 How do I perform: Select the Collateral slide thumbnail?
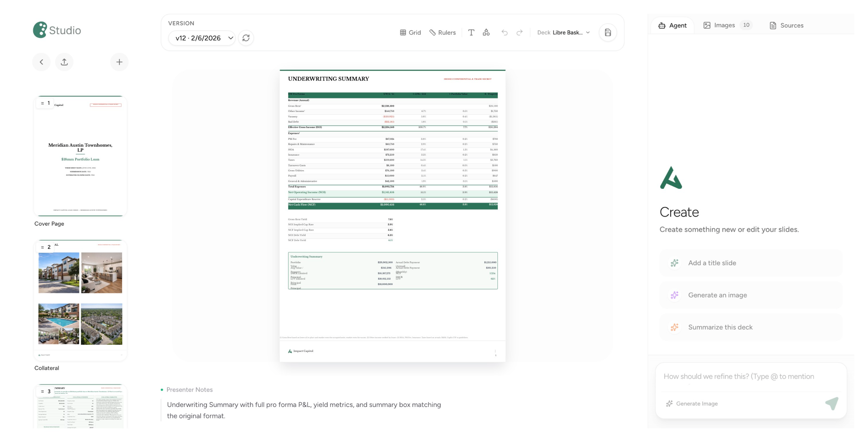[x=80, y=300]
